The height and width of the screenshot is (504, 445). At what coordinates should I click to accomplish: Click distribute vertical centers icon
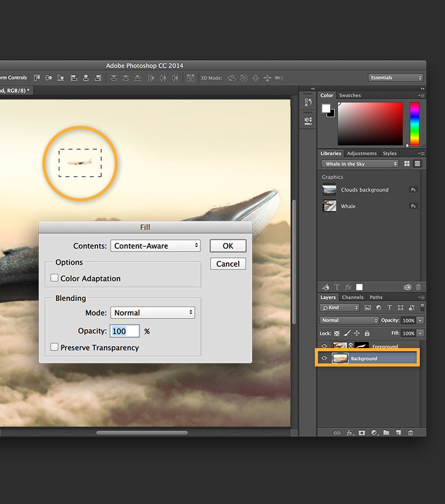(x=126, y=78)
